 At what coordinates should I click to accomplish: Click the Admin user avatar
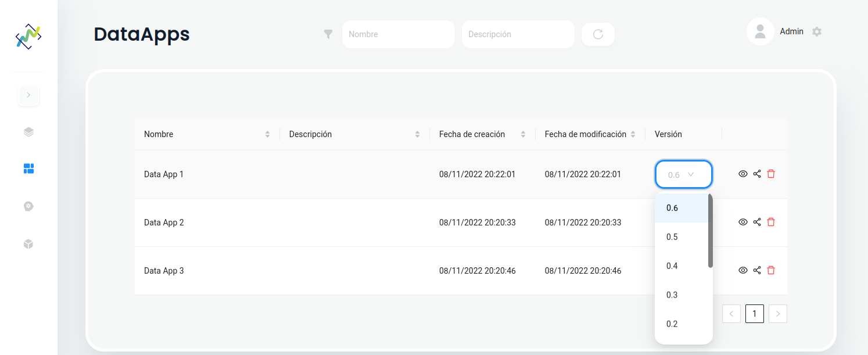760,31
